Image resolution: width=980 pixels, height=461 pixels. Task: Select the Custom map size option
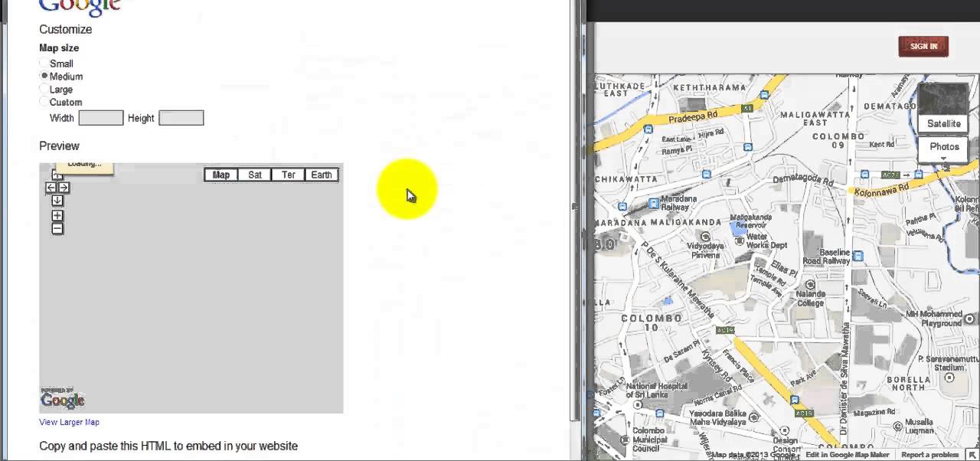coord(44,102)
